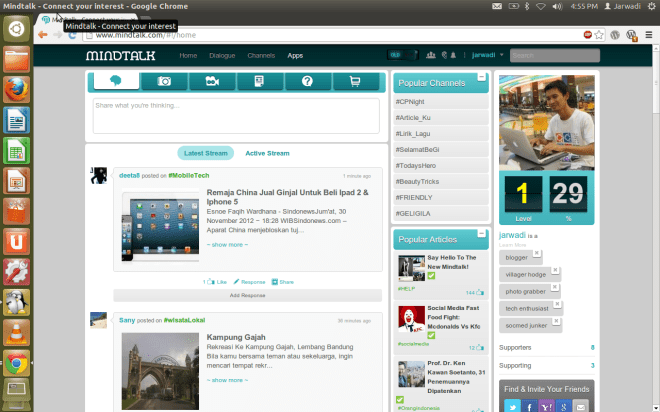660x412 pixels.
Task: Select the camera photo post icon
Action: tap(163, 82)
